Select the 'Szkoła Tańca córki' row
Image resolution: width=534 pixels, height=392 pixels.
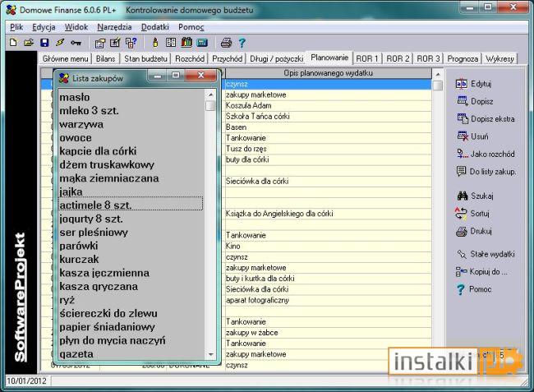(x=329, y=116)
